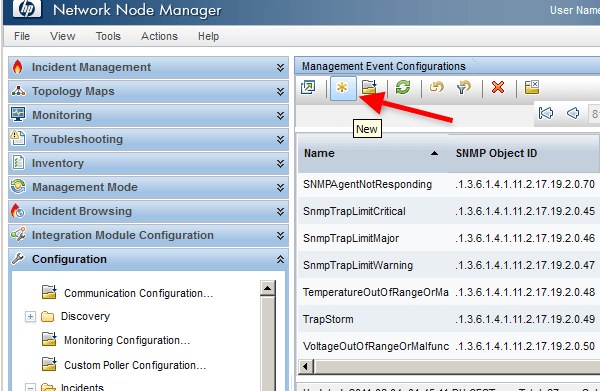The width and height of the screenshot is (600, 391).
Task: Expand the Inventory workspace
Action: (280, 164)
